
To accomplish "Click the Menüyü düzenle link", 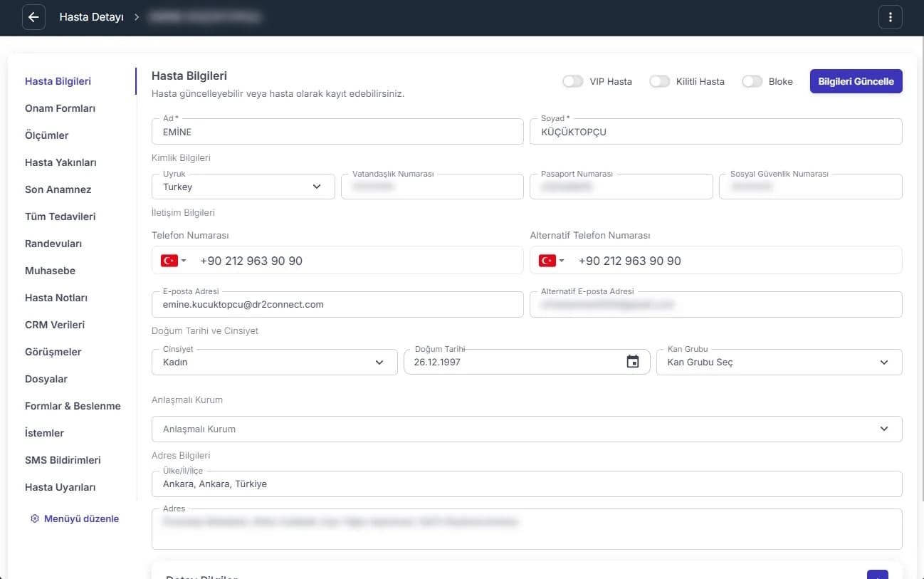I will [x=81, y=518].
